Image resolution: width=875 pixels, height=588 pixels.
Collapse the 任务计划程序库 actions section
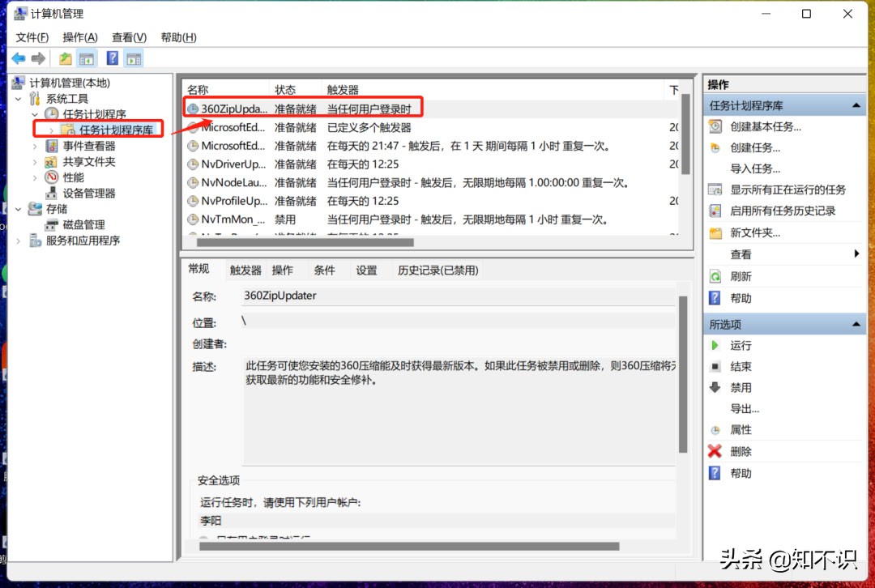click(x=856, y=105)
